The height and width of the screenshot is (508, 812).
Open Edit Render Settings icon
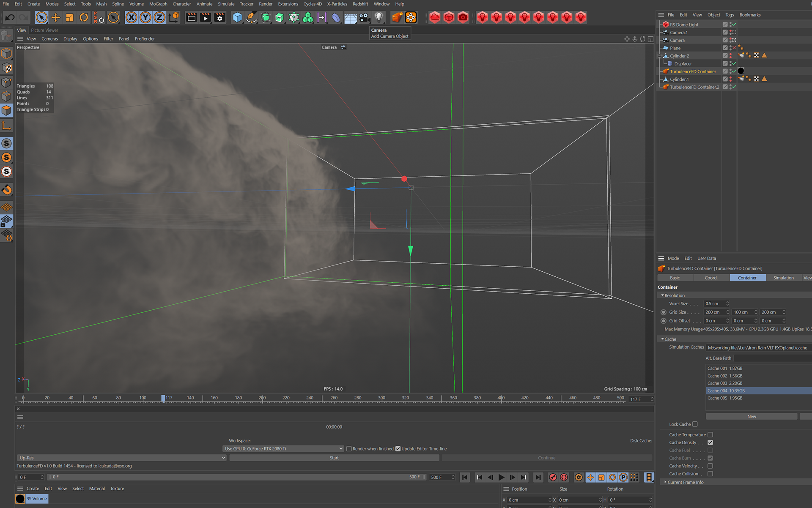[x=219, y=17]
